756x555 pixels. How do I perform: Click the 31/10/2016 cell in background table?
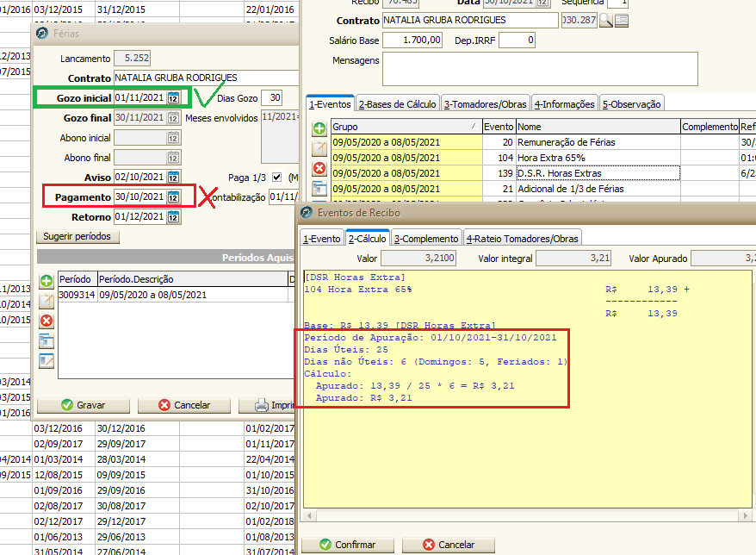[270, 490]
